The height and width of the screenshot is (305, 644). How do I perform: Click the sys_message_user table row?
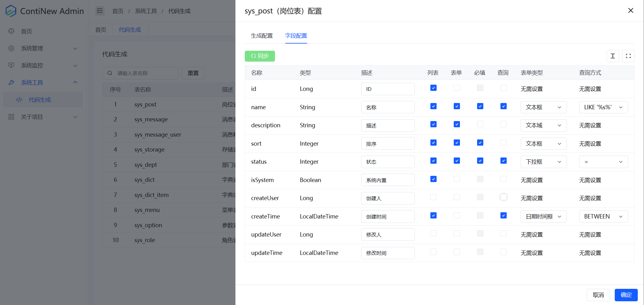point(169,134)
